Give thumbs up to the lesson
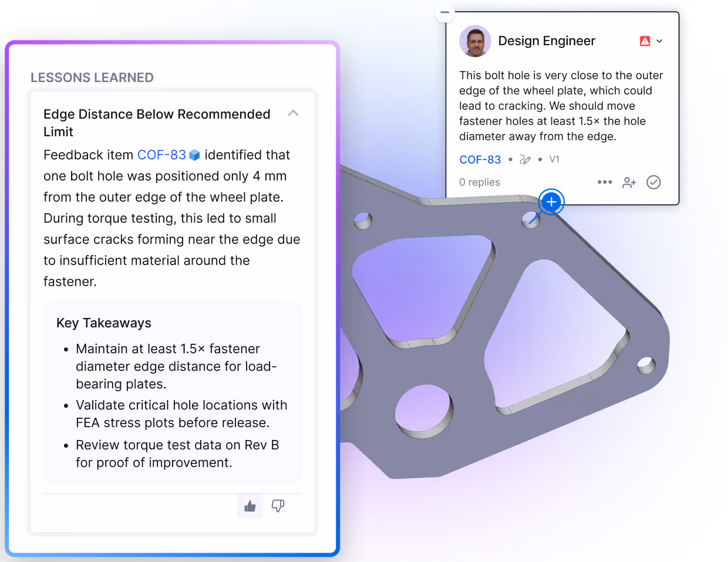This screenshot has width=728, height=562. [x=250, y=506]
